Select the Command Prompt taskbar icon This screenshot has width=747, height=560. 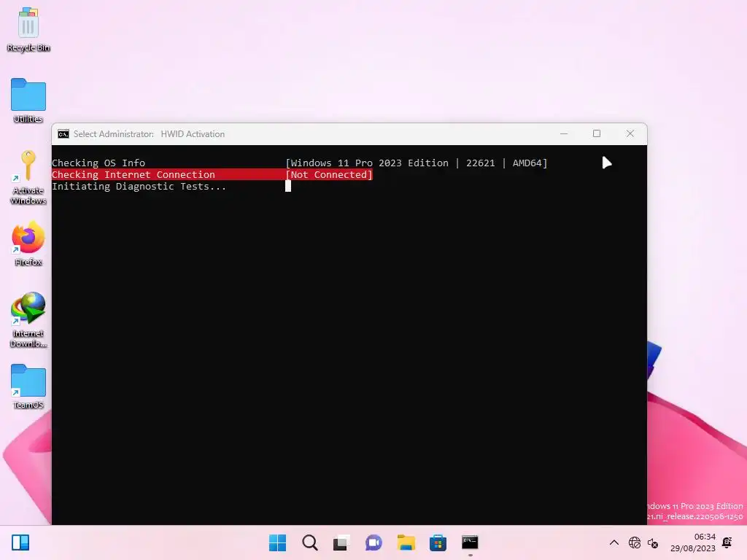tap(470, 542)
